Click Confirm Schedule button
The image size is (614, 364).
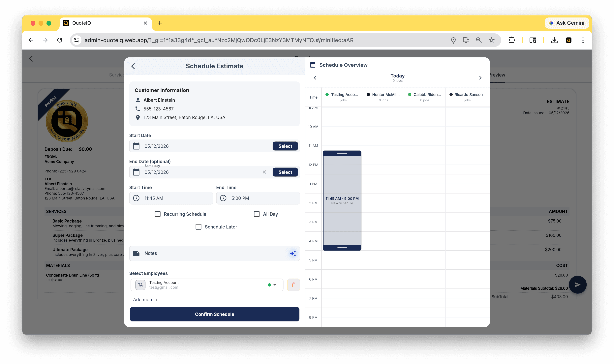click(x=214, y=314)
